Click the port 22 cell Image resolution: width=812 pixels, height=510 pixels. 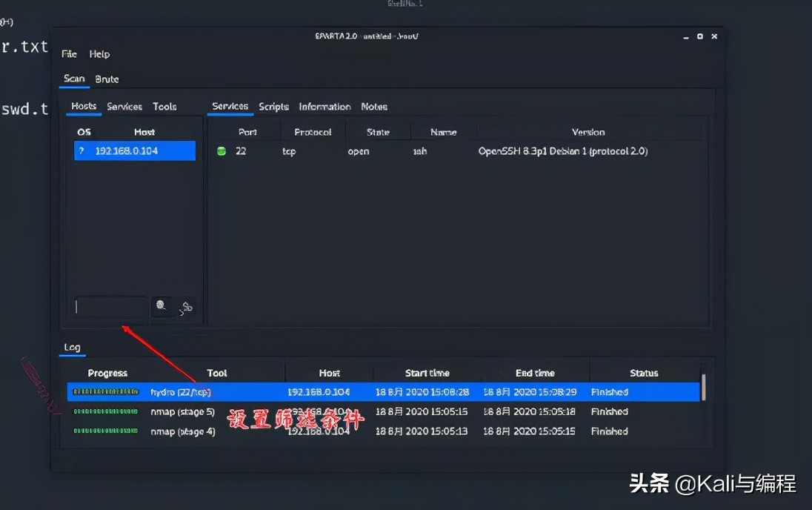(x=241, y=151)
